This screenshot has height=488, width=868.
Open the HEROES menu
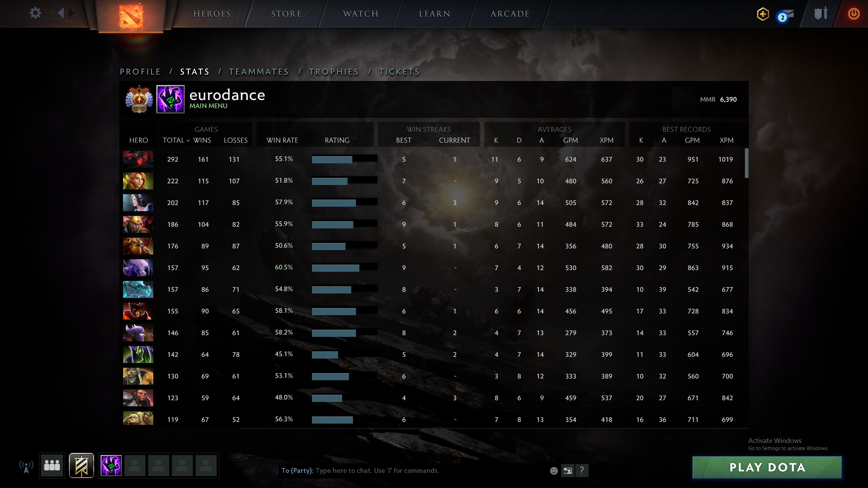coord(212,14)
